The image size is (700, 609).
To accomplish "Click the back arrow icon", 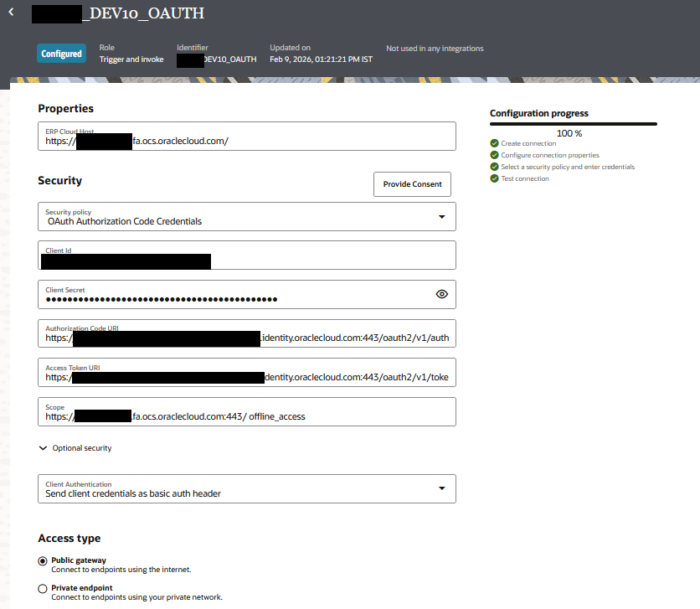I will pos(11,13).
